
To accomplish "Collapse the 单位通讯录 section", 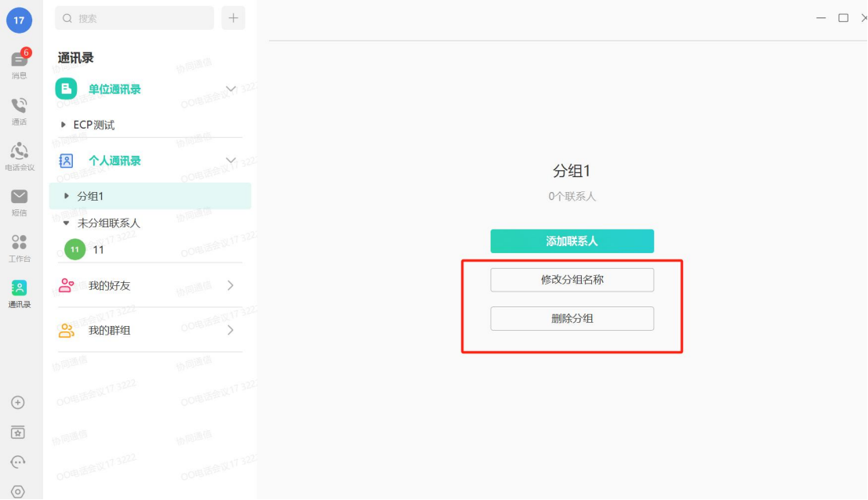I will coord(231,89).
